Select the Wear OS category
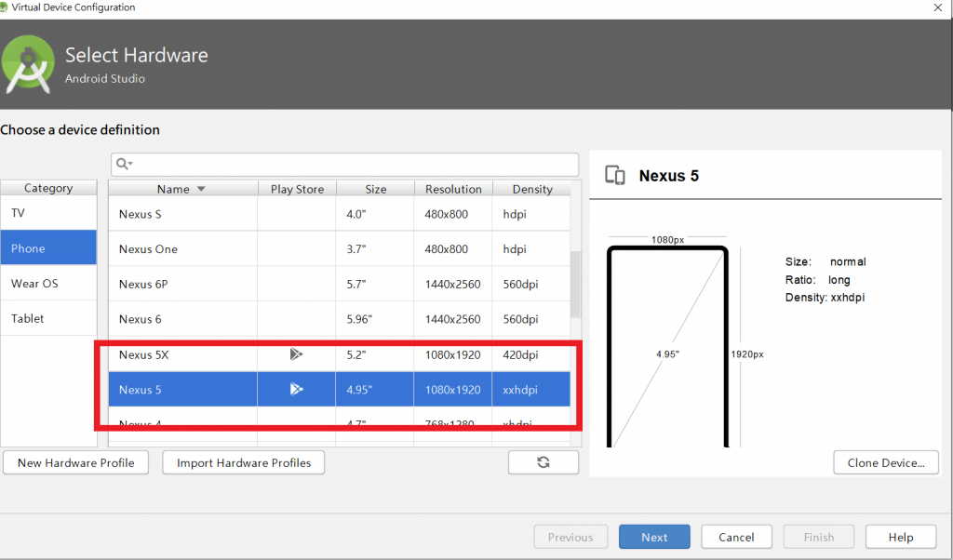The image size is (953, 560). tap(48, 283)
